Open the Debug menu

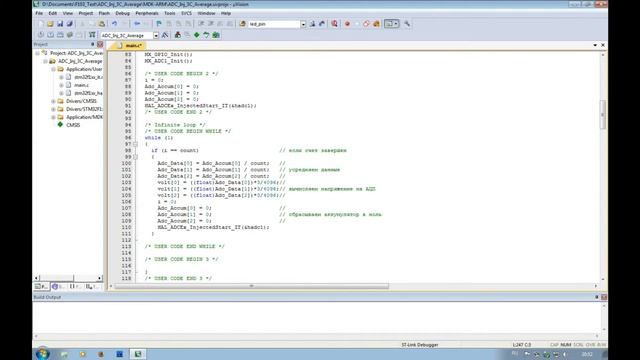[x=122, y=13]
